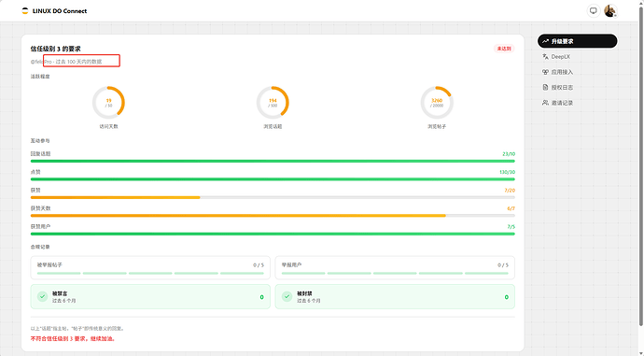
Task: Click the 0 / 5 value in 举报用户 card
Action: pos(503,265)
